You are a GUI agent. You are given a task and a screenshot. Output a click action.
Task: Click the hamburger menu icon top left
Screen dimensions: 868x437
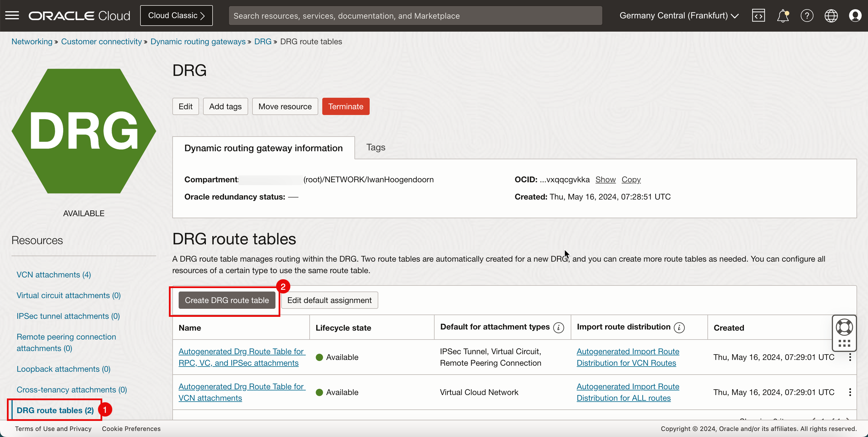12,16
